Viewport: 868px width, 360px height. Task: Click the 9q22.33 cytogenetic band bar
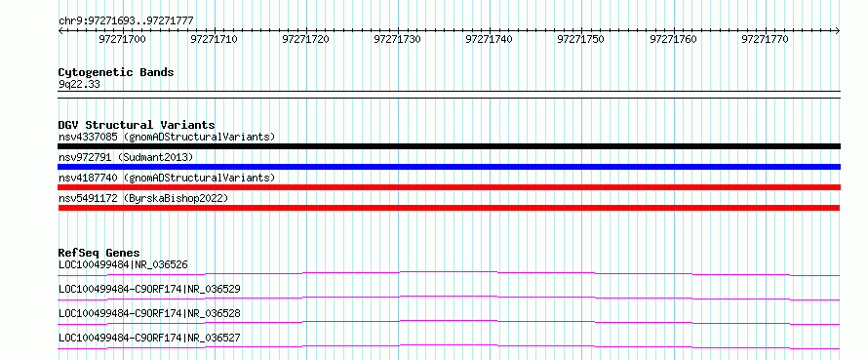click(x=450, y=95)
